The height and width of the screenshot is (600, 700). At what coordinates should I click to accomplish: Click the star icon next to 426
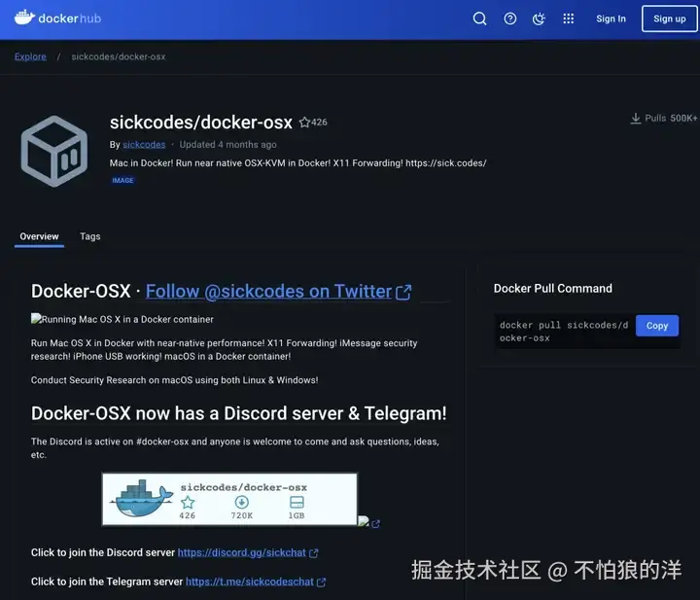304,123
